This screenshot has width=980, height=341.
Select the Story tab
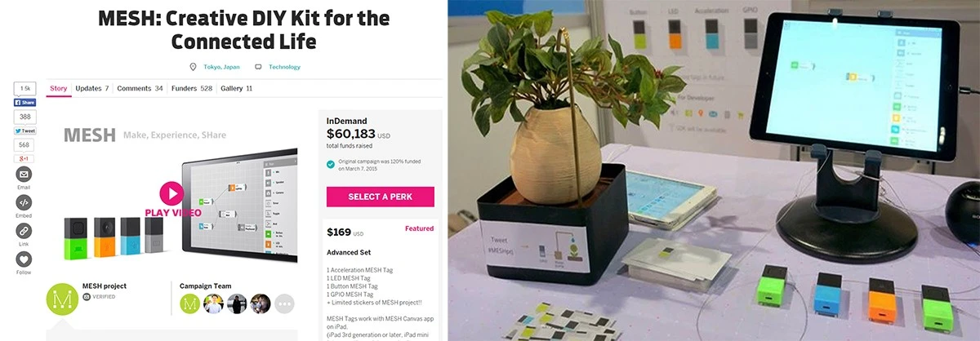pyautogui.click(x=58, y=88)
